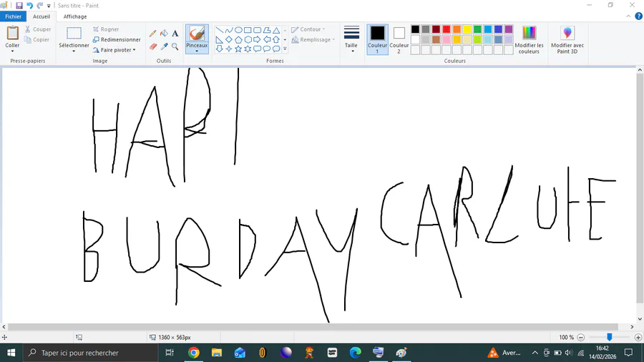The width and height of the screenshot is (644, 362).
Task: Click the Redo arrow in title bar
Action: pyautogui.click(x=40, y=5)
